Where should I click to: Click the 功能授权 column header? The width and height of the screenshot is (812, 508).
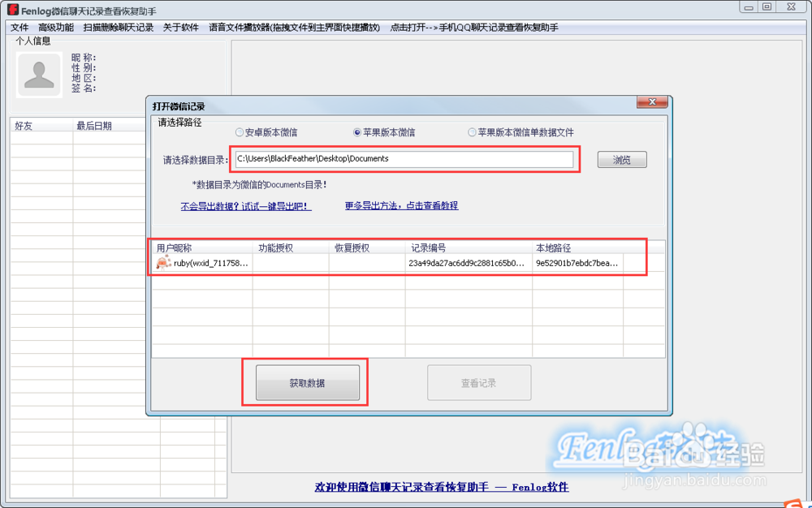291,248
